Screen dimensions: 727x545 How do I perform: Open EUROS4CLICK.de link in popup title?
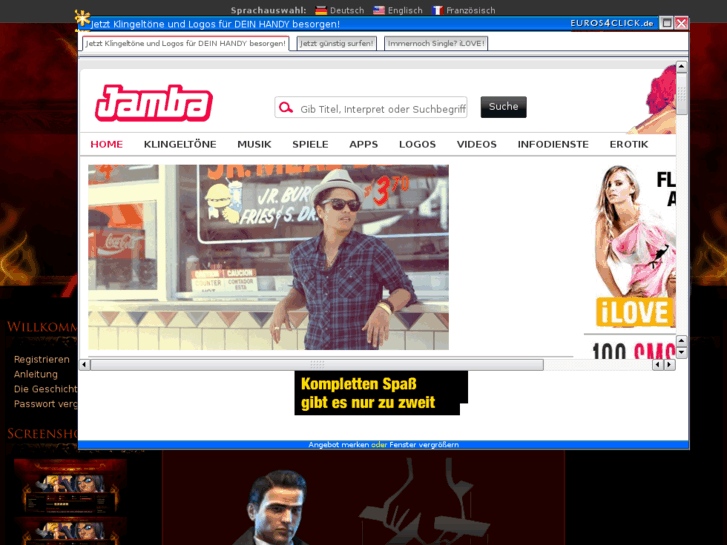click(x=612, y=23)
